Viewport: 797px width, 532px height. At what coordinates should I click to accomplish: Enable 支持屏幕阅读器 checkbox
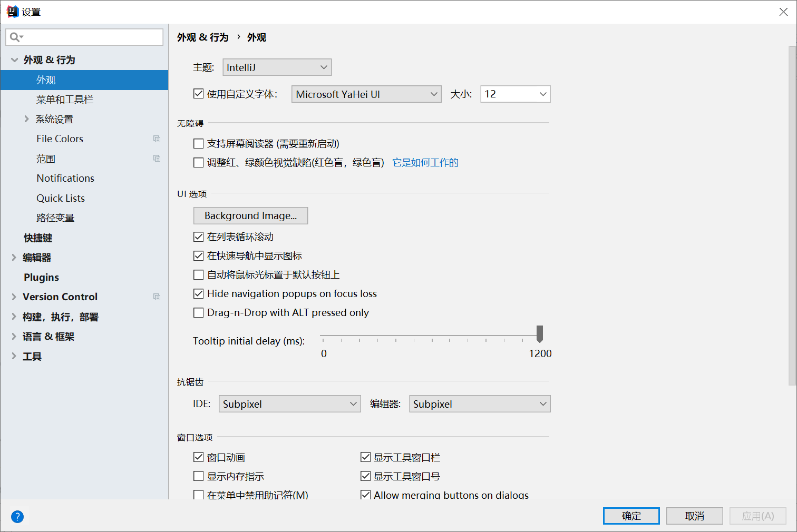pos(199,143)
